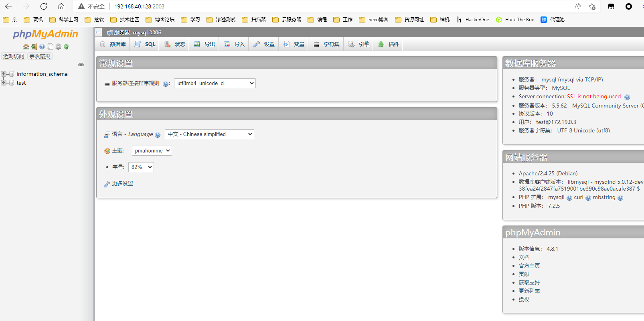Open the MySQL documentation pages icon
644x321 pixels.
50,47
